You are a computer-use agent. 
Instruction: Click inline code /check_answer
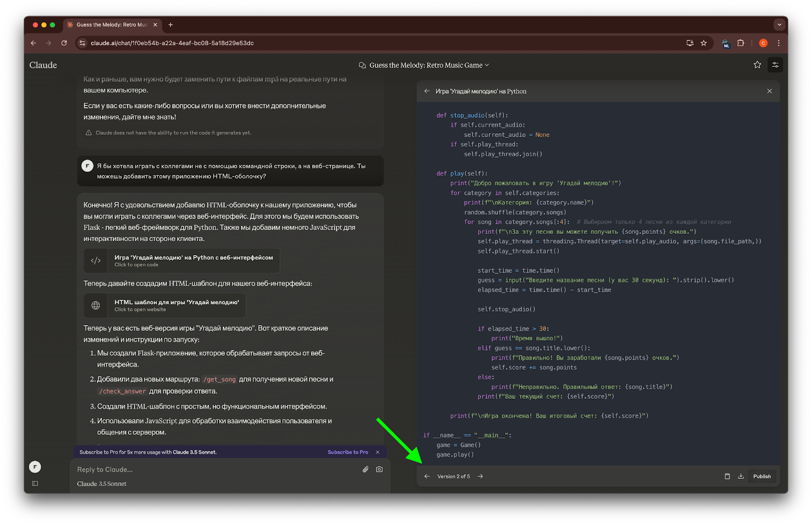point(122,391)
